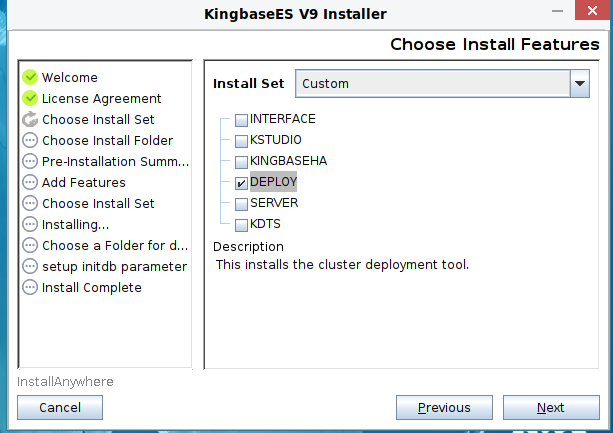Uncheck the DEPLOY feature checkbox
The image size is (613, 433).
coord(241,183)
